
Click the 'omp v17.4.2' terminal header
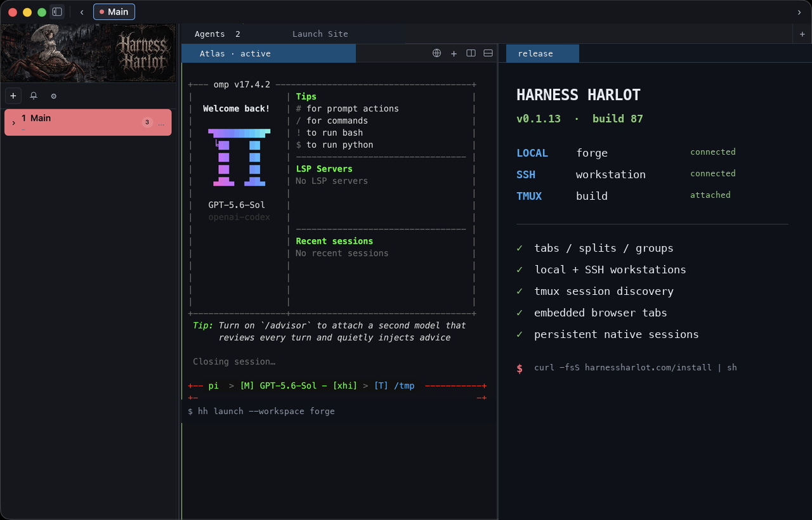click(242, 84)
